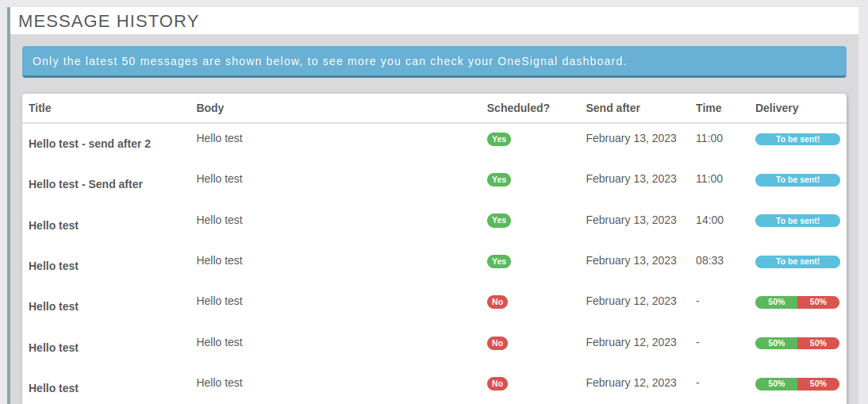The height and width of the screenshot is (404, 868).
Task: Click the Yes badge for the 08:33 message
Action: click(x=498, y=261)
